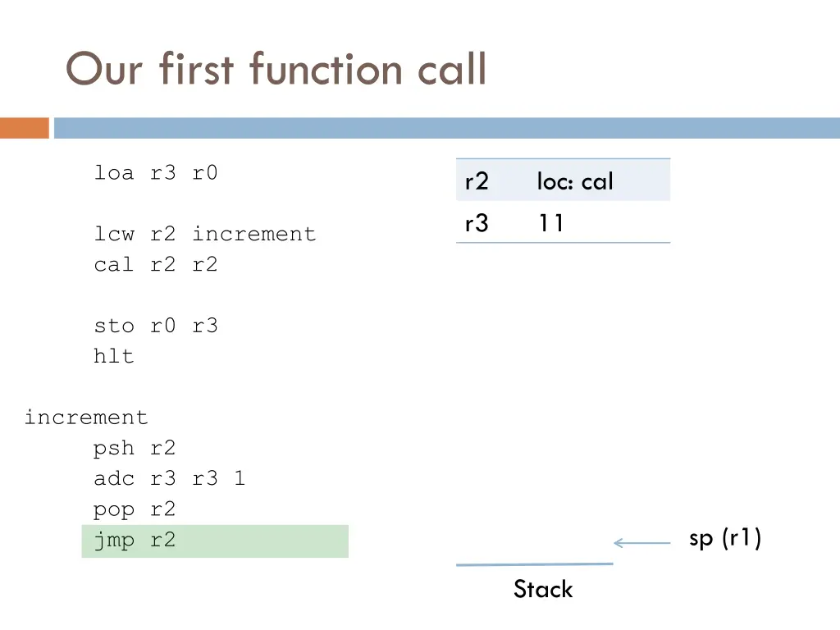Select the 'lcw r2 increment' instruction
This screenshot has width=840, height=630.
tap(205, 234)
